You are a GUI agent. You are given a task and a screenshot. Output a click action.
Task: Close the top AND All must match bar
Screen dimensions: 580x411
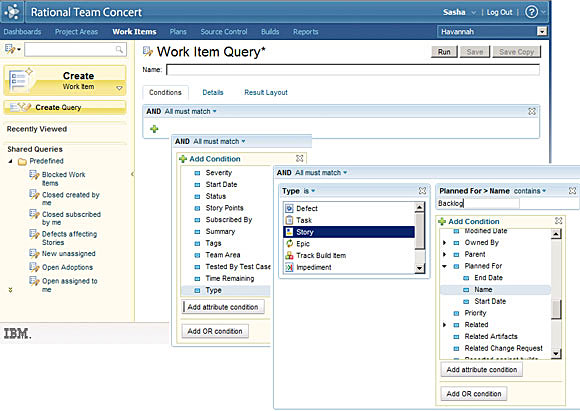pyautogui.click(x=532, y=111)
